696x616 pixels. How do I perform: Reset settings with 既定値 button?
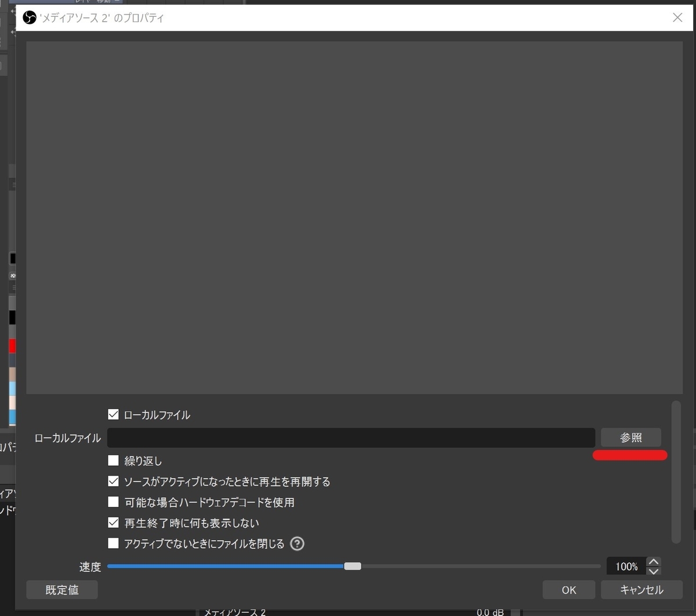click(62, 590)
